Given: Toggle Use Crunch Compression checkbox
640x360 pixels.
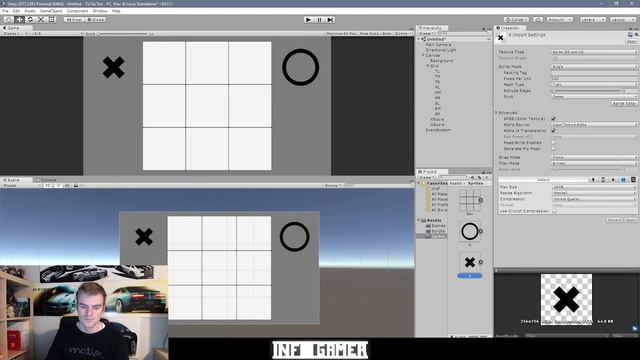Looking at the screenshot, I should point(554,211).
